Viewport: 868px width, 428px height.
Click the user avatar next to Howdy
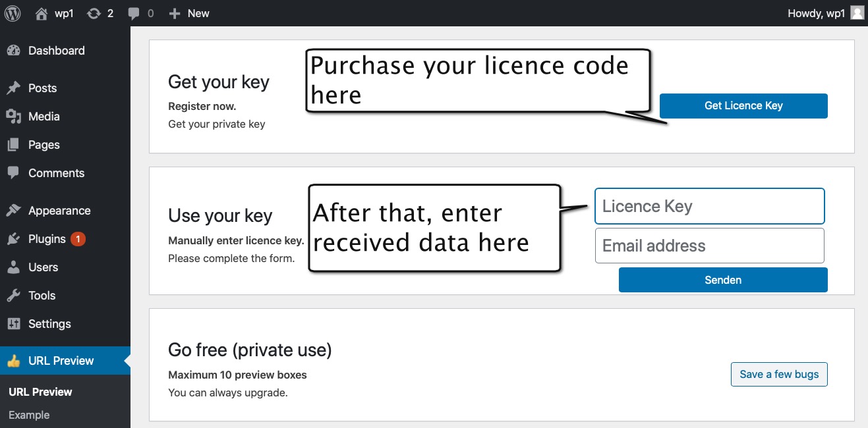[x=857, y=13]
